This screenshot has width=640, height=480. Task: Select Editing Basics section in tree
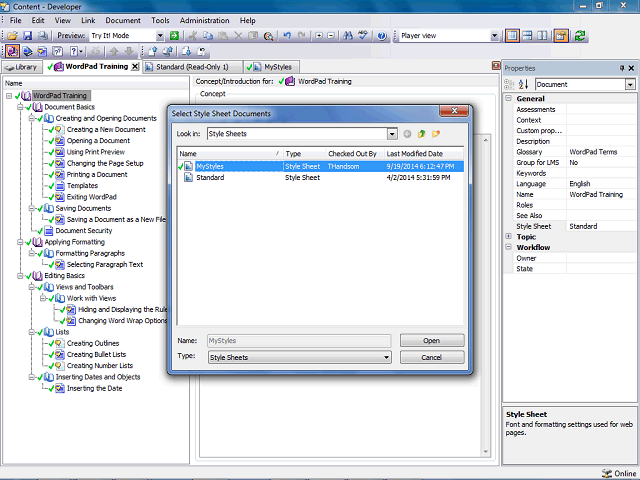[64, 276]
